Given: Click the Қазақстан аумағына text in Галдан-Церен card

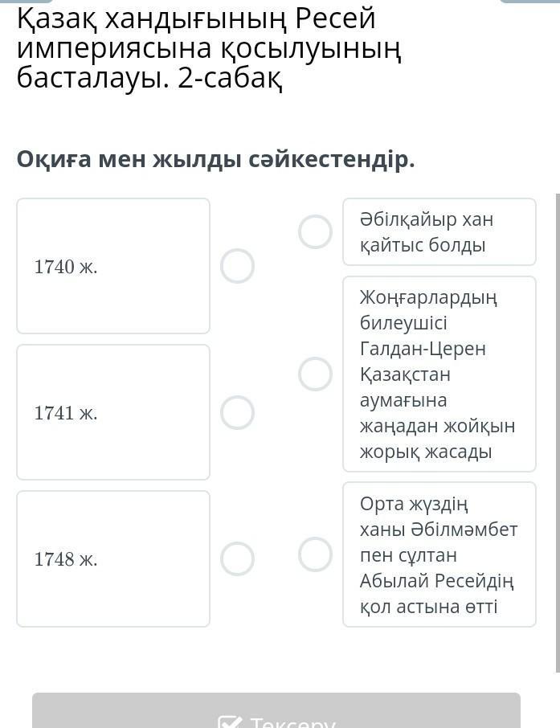Looking at the screenshot, I should tap(405, 387).
